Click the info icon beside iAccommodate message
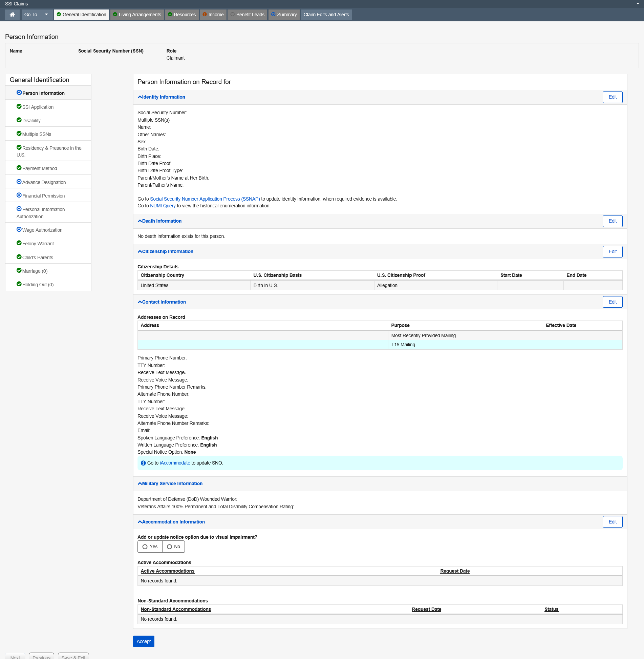 click(x=143, y=463)
